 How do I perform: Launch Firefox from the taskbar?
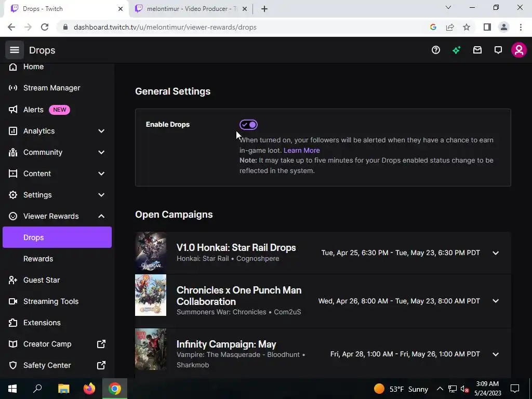coord(89,389)
